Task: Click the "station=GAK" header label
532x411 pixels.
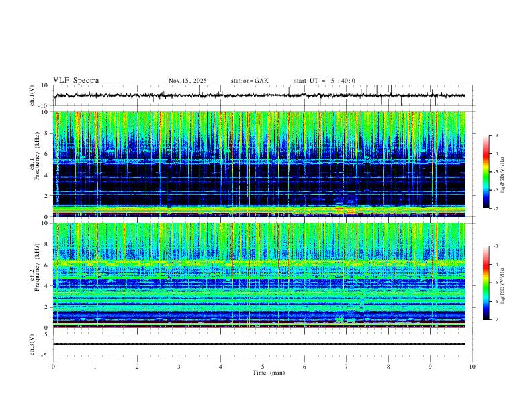Action: [249, 81]
